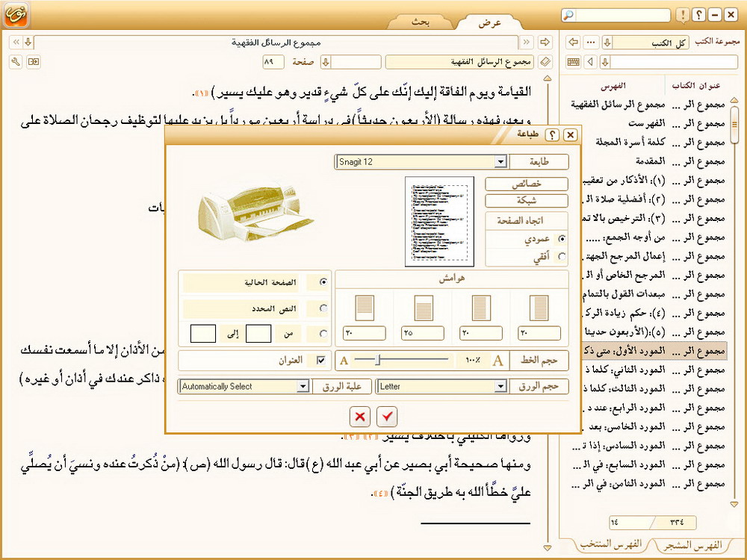Open the Snagit 12 printer dropdown
The image size is (747, 560).
pos(500,162)
